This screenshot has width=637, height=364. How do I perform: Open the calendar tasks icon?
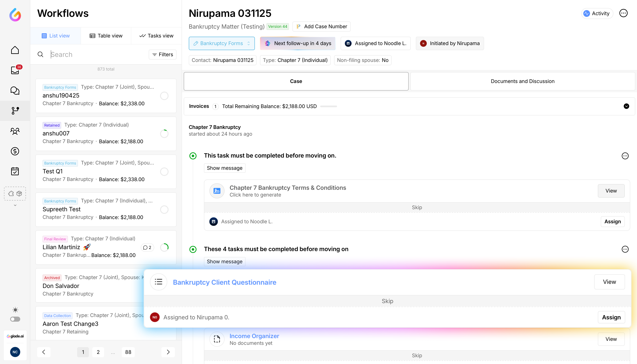pyautogui.click(x=15, y=171)
